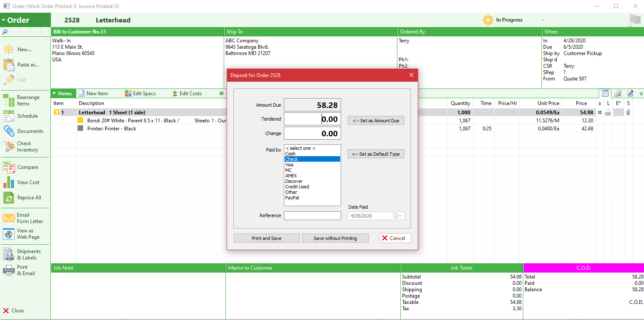
Task: Click the green equals icon in Letterhead row
Action: click(x=600, y=113)
